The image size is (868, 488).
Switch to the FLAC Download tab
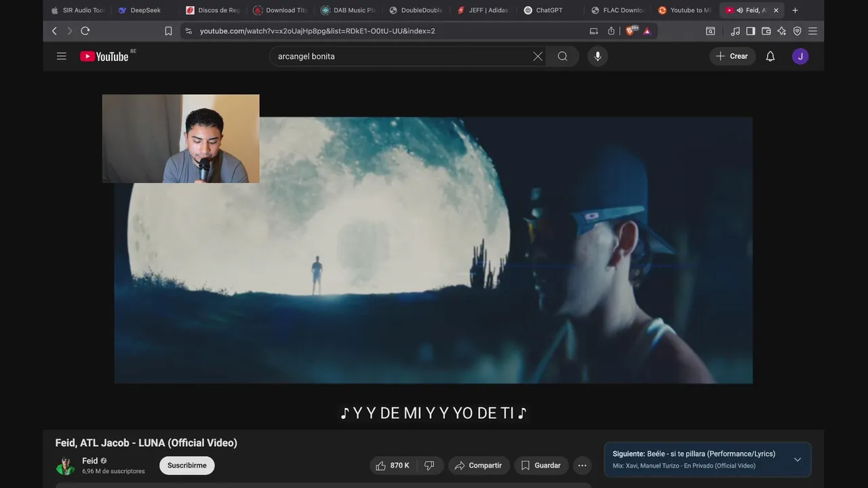coord(618,10)
